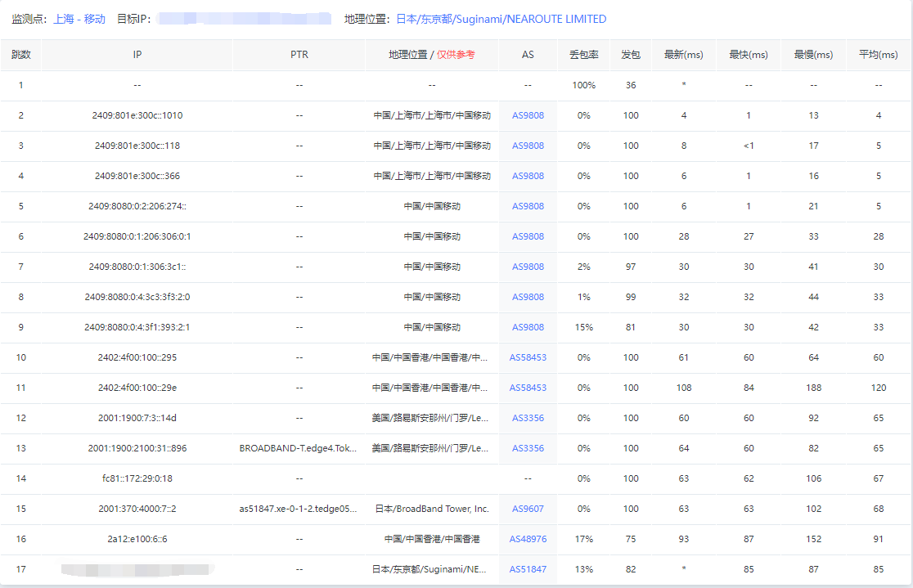Select the 100% packet loss value in hop 1
Viewport: 913px width, 588px height.
point(584,85)
